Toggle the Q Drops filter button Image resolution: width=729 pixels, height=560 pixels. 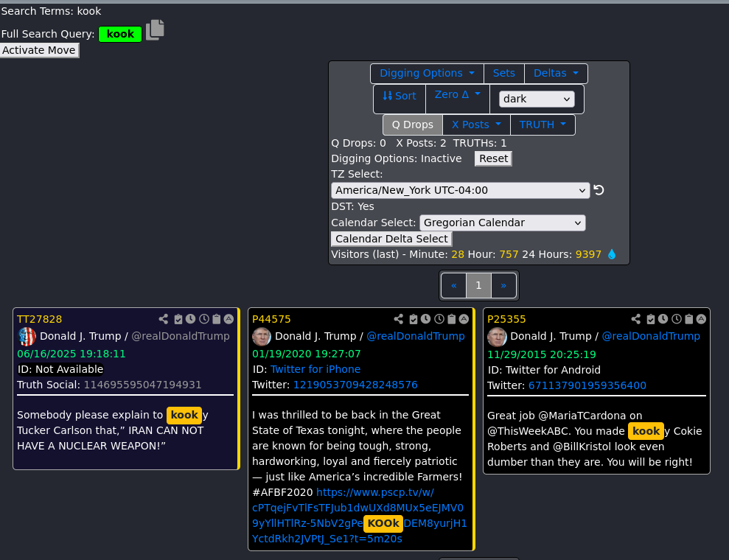point(412,125)
